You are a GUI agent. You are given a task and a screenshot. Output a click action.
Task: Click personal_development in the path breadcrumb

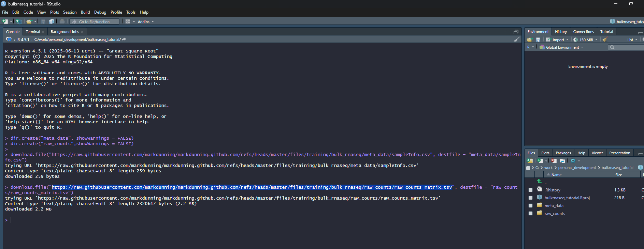[577, 168]
